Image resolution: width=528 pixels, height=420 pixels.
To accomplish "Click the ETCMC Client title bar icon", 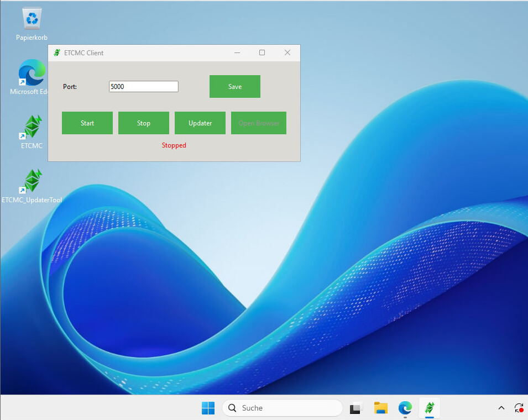I will 56,53.
